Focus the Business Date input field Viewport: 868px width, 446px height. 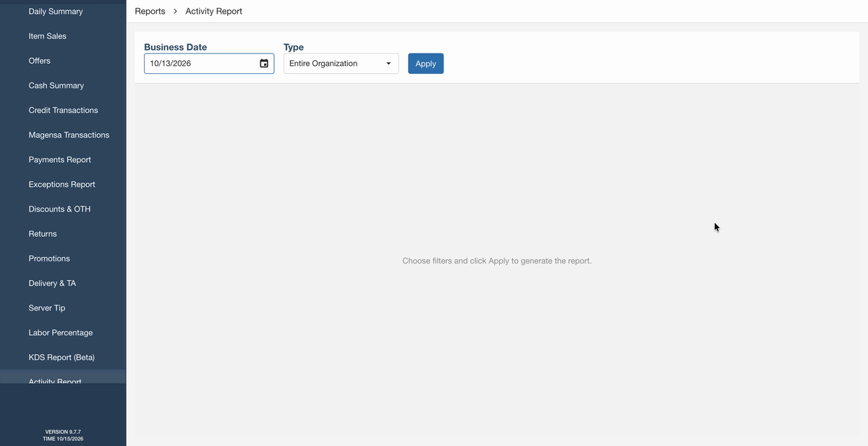pyautogui.click(x=209, y=64)
